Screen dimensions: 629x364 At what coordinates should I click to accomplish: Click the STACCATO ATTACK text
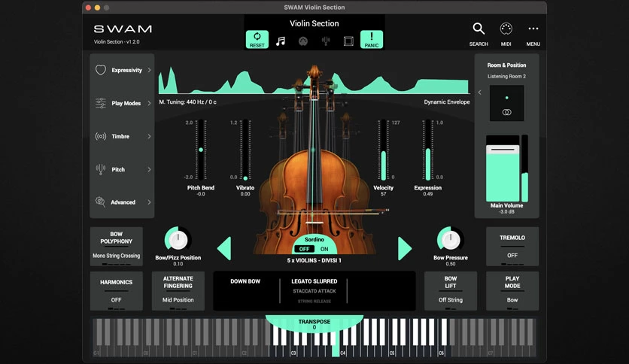coord(314,292)
